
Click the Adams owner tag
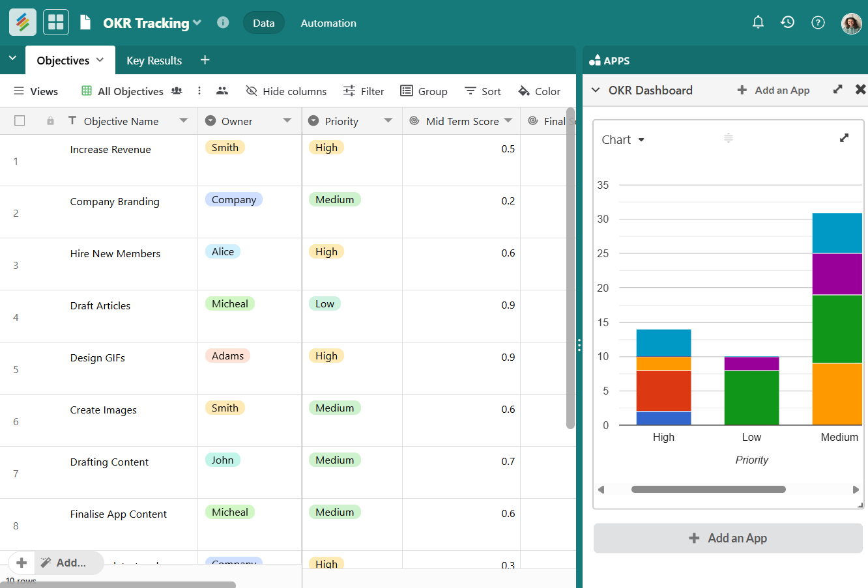coord(227,356)
